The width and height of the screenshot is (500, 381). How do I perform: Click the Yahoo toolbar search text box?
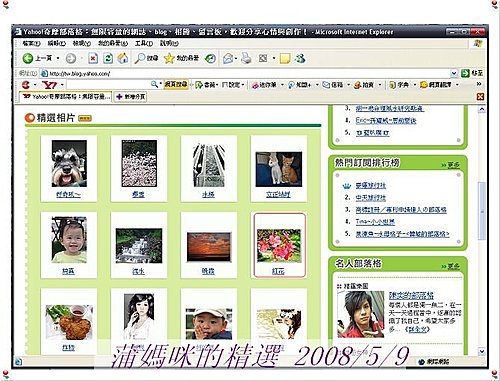coord(107,85)
